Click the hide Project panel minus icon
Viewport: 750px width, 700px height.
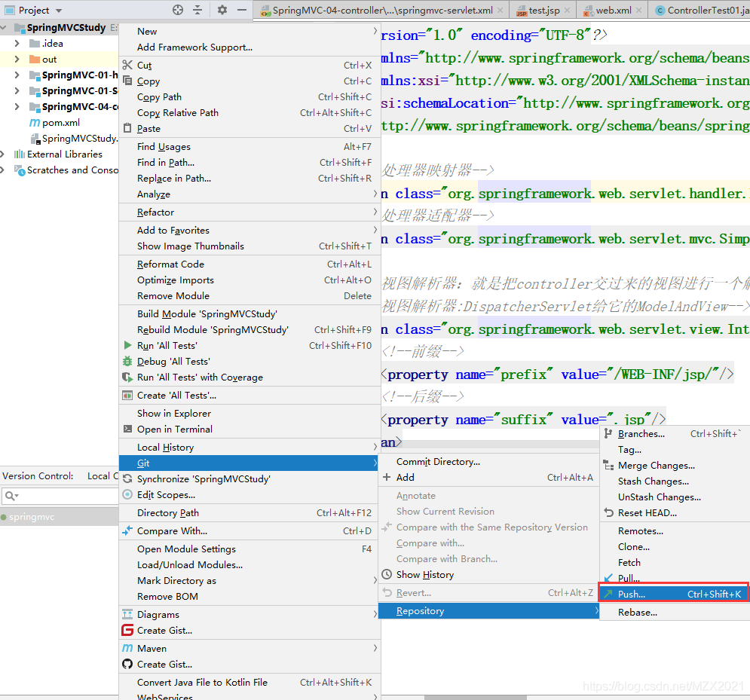[x=242, y=10]
